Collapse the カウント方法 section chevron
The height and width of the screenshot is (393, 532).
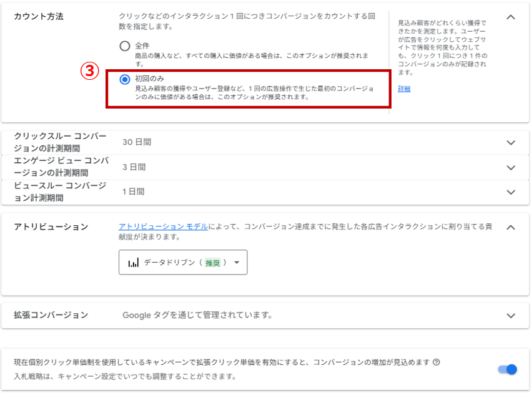pos(511,17)
